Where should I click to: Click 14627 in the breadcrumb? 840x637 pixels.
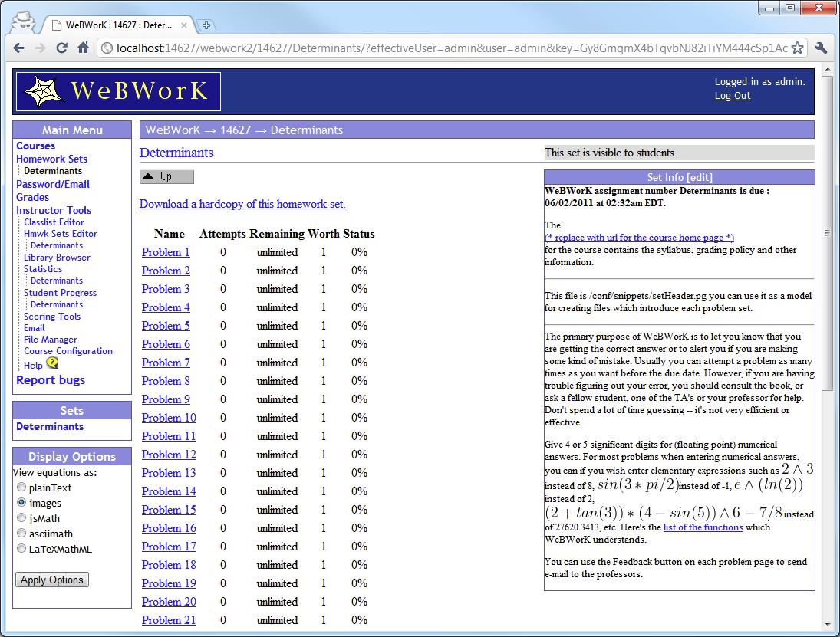pyautogui.click(x=236, y=130)
